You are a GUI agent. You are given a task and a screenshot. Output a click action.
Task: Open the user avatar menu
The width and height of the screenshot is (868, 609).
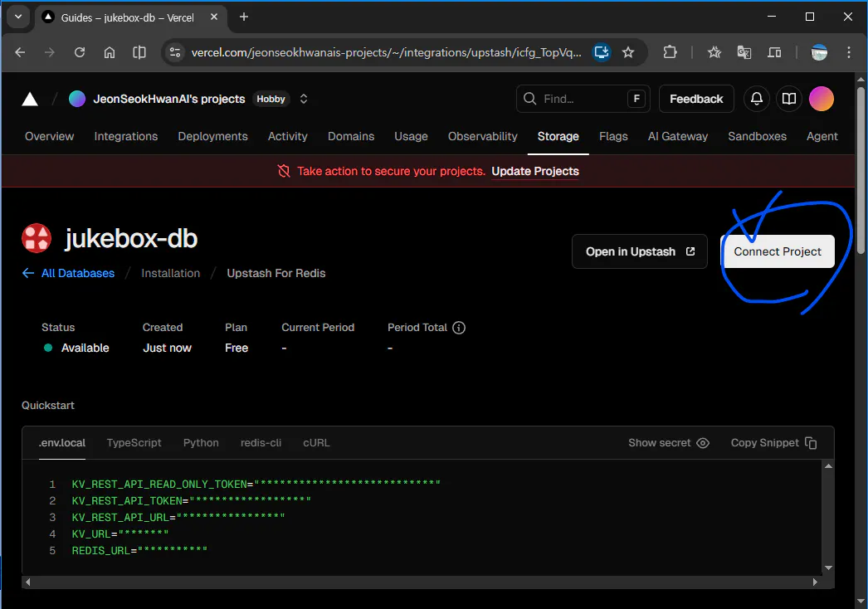tap(821, 99)
